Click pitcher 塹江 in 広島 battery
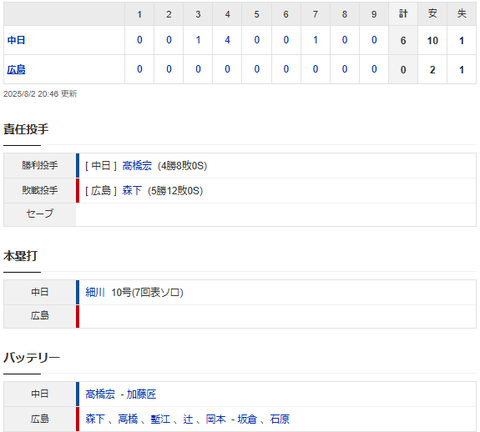This screenshot has height=432, width=480. coord(160,419)
